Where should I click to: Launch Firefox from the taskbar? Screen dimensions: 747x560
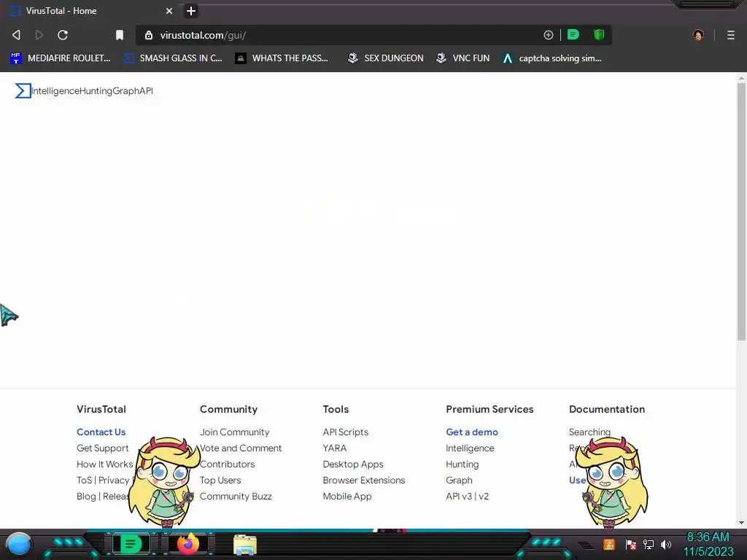188,544
